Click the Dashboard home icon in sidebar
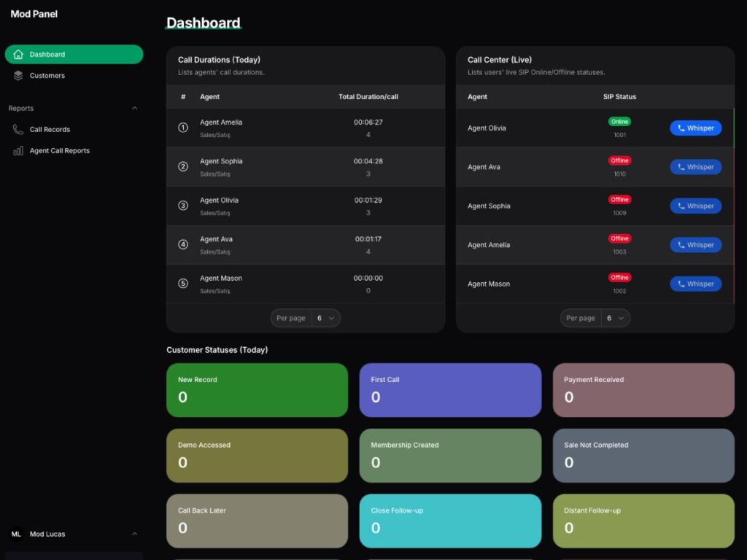747x560 pixels. (x=18, y=54)
